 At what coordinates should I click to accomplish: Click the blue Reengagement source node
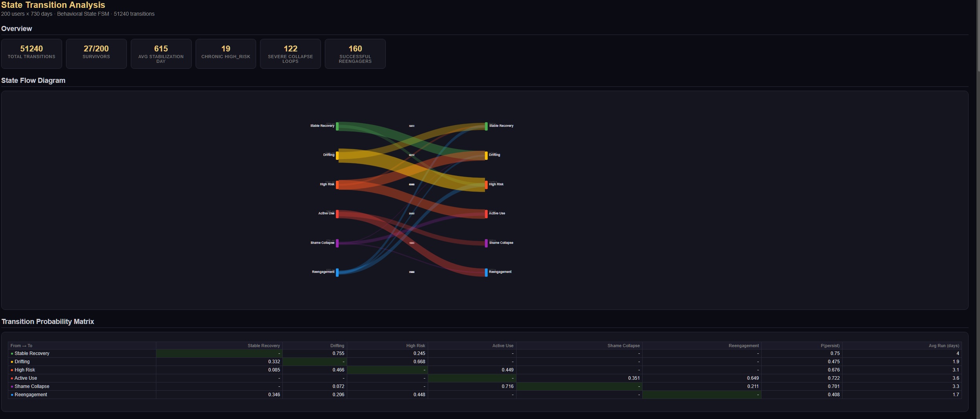(x=337, y=272)
